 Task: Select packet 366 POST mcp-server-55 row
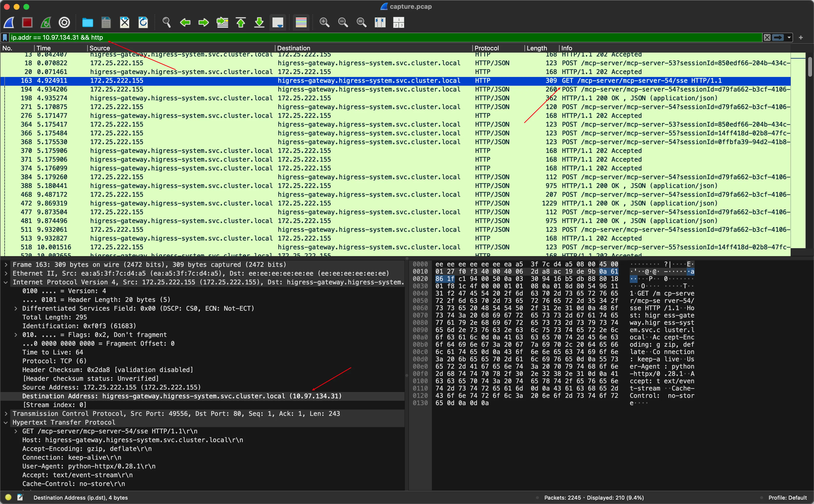tap(395, 133)
